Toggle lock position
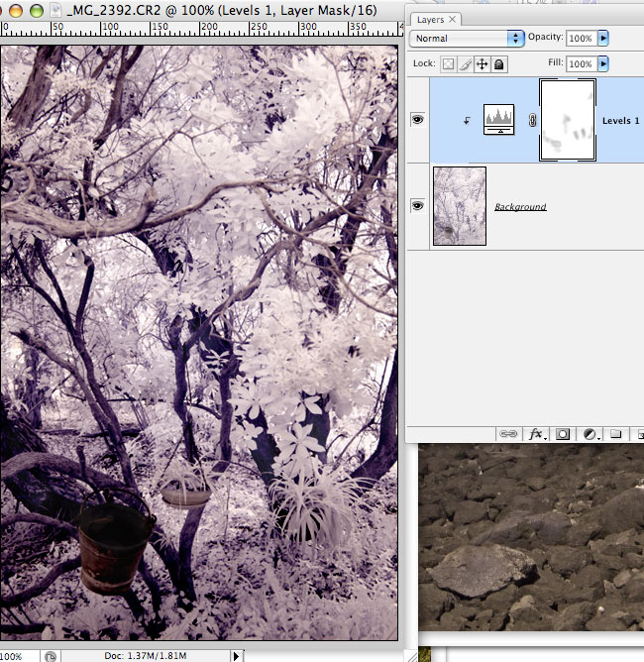The image size is (644, 662). click(x=483, y=64)
